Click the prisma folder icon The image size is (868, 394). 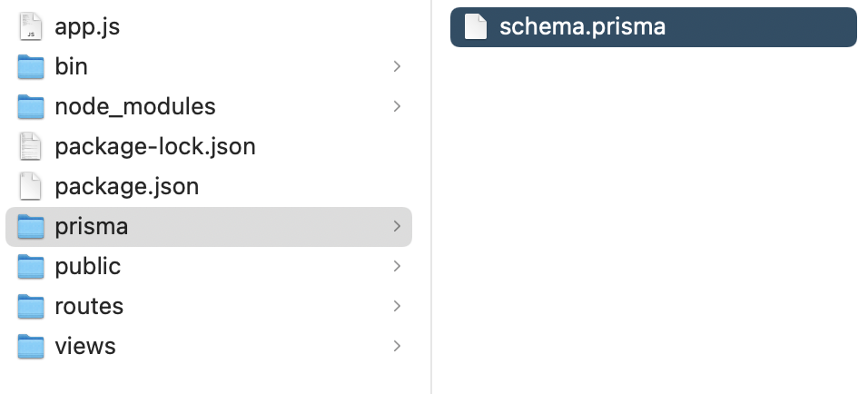pyautogui.click(x=31, y=226)
